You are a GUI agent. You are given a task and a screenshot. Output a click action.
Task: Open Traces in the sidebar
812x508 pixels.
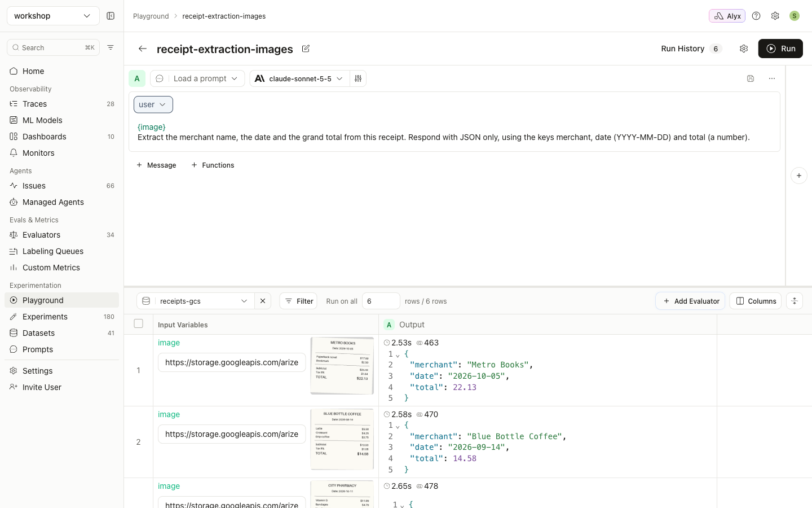pyautogui.click(x=62, y=104)
